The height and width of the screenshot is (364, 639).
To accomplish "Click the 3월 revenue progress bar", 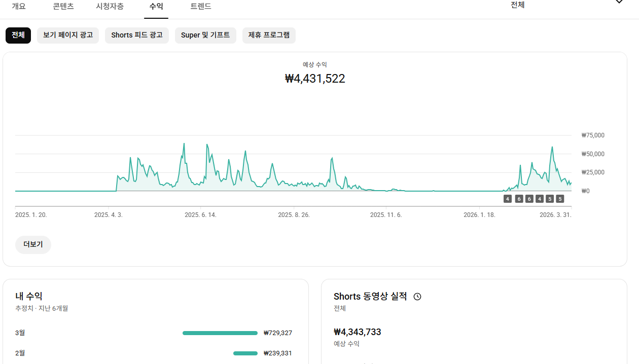I will tap(220, 333).
